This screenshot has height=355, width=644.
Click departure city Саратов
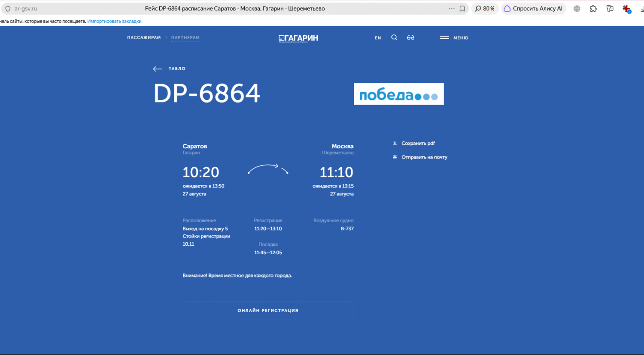pos(195,146)
